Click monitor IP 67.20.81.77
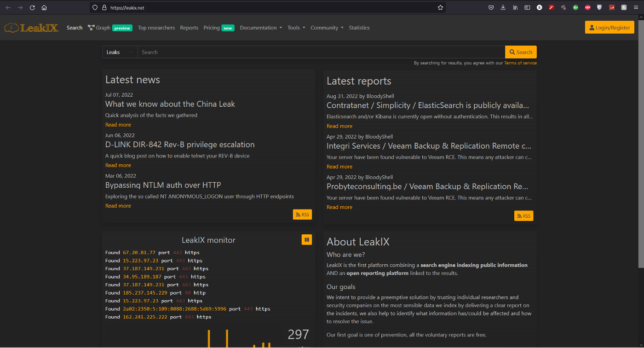Viewport: 644px width, 348px height. 139,252
